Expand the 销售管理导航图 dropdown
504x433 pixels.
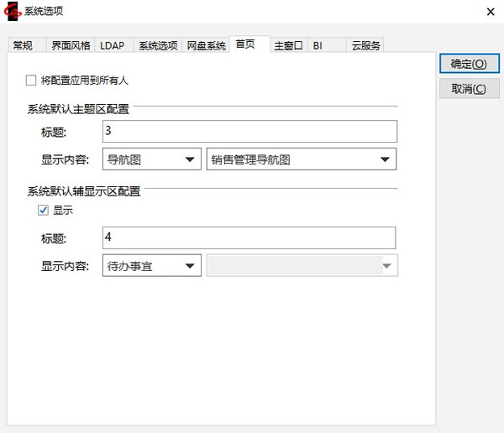point(301,159)
